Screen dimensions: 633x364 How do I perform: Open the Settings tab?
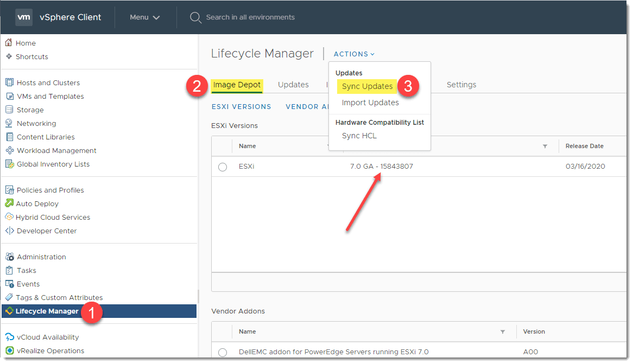(461, 85)
